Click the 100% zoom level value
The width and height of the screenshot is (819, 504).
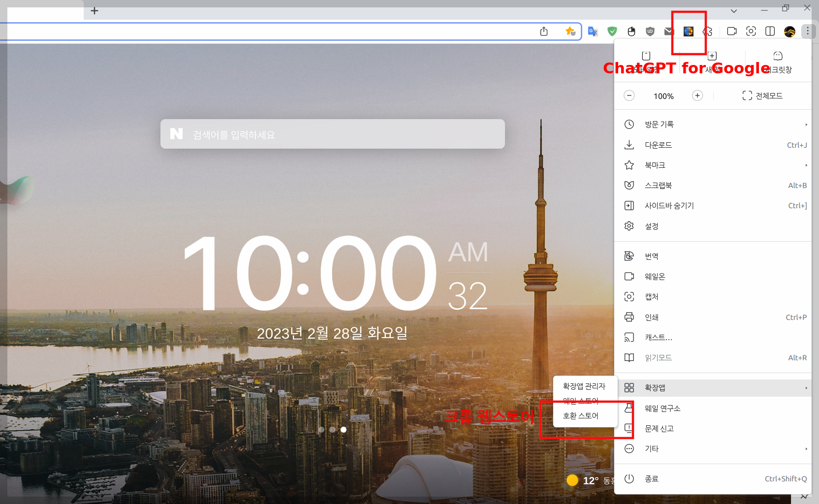663,96
